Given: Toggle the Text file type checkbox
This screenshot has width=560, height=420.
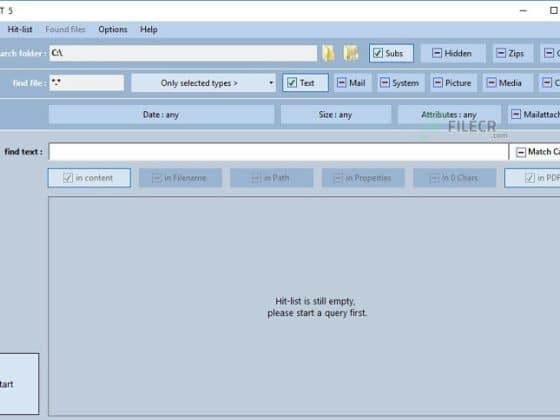Looking at the screenshot, I should point(305,83).
